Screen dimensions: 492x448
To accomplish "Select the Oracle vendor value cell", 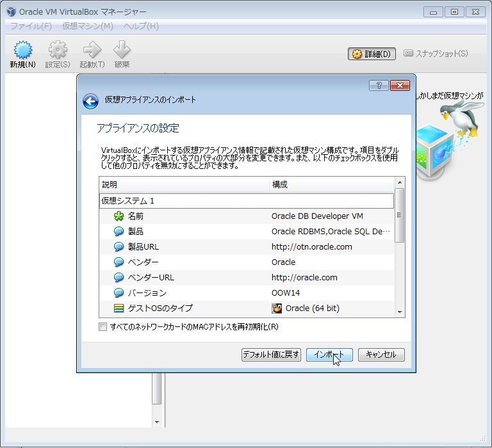I will tap(283, 262).
